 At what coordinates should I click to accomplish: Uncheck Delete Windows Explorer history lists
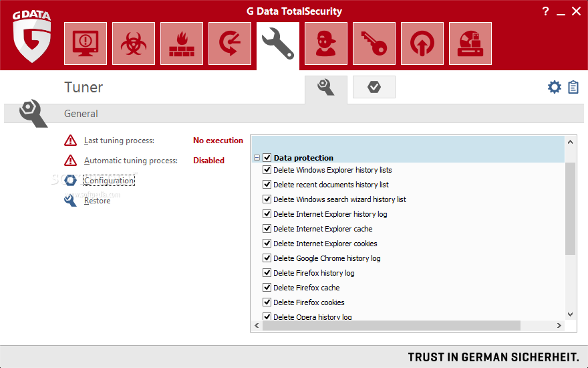pyautogui.click(x=267, y=170)
